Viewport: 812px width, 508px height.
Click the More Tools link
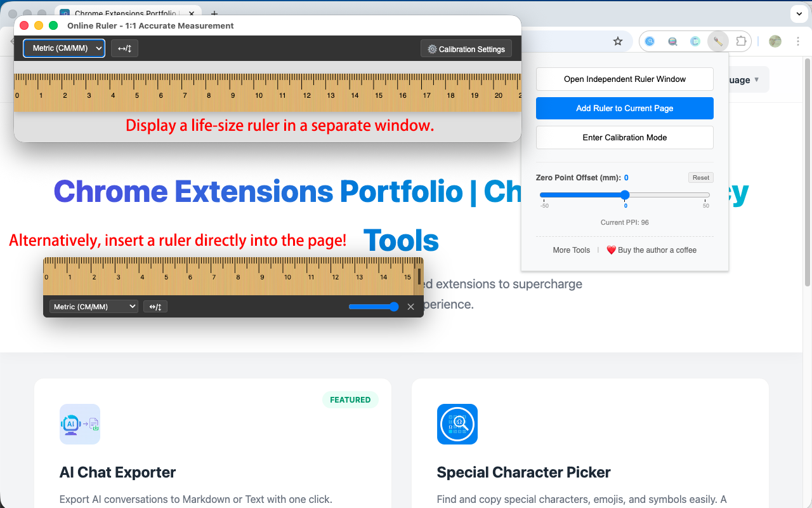pyautogui.click(x=571, y=250)
